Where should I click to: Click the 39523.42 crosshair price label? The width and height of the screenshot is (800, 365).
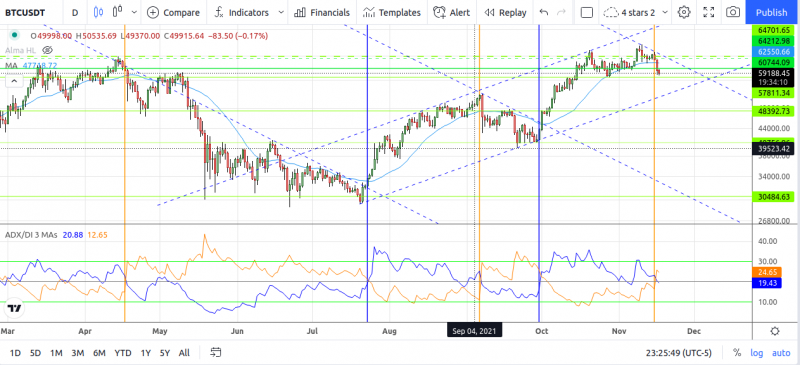[x=774, y=149]
